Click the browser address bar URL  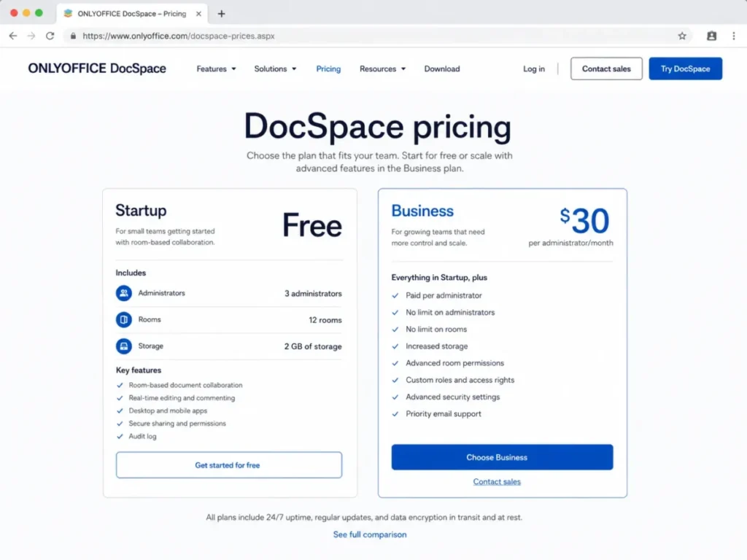[179, 36]
